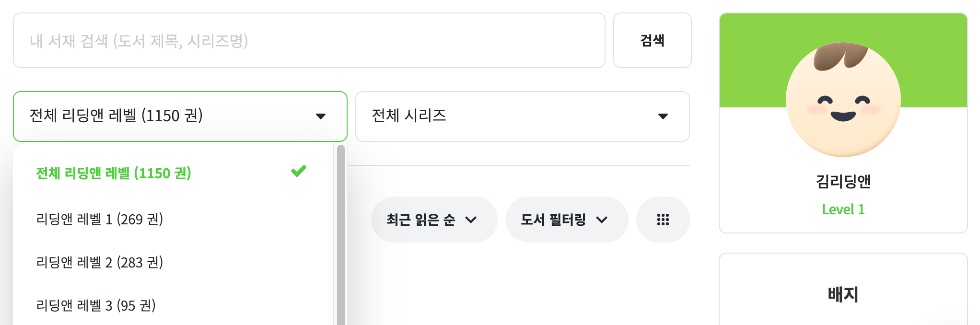The height and width of the screenshot is (325, 980).
Task: Click the profile avatar face image
Action: (843, 100)
